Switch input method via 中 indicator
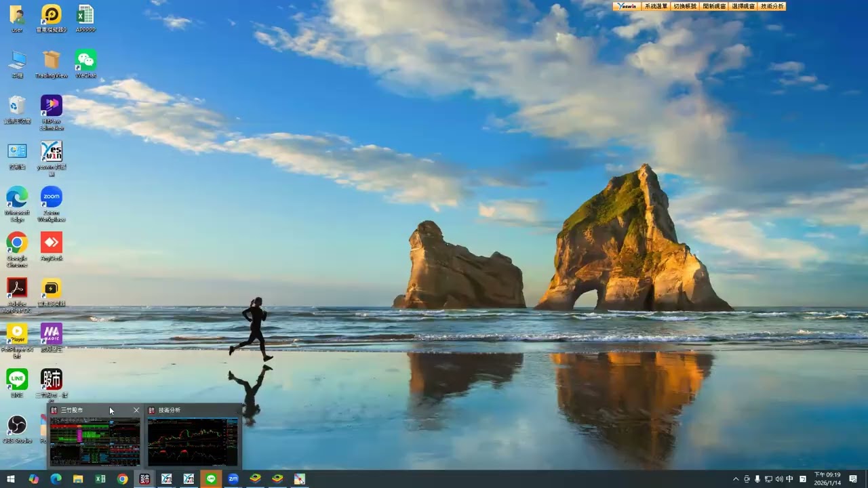868x488 pixels. click(789, 479)
